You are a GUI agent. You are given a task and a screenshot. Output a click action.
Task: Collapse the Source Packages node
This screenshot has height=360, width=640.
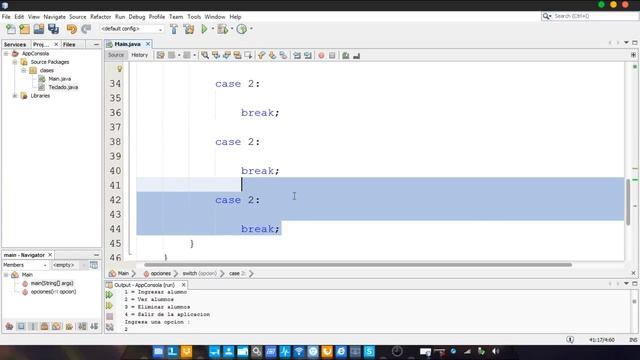[x=15, y=62]
